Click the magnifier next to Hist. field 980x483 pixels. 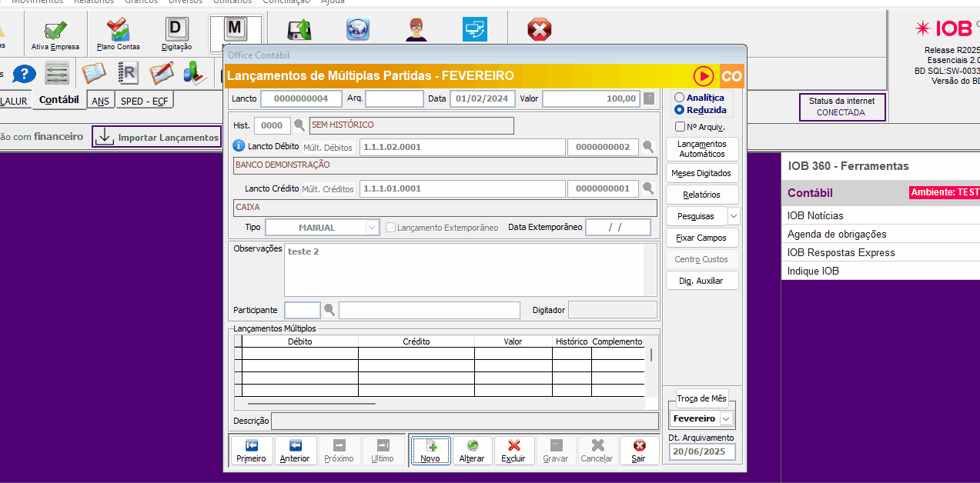299,125
